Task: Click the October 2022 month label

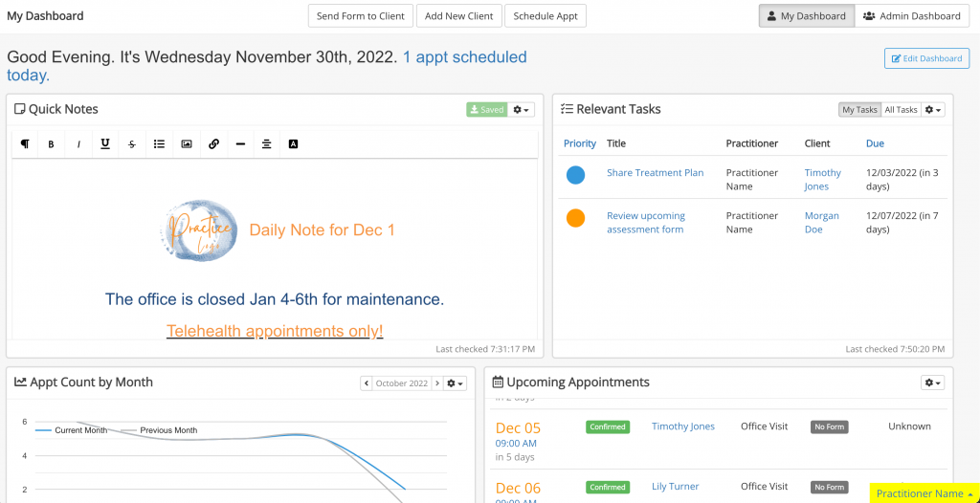Action: [402, 383]
